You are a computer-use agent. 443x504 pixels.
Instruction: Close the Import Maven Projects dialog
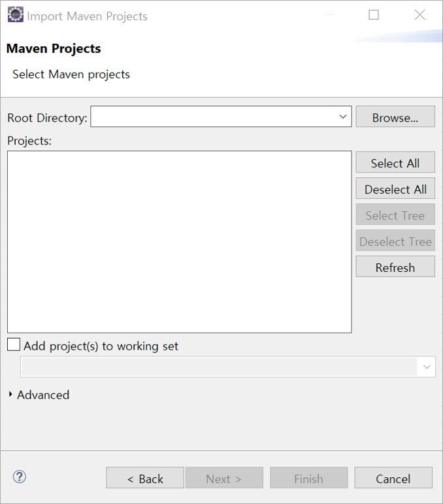pos(419,15)
